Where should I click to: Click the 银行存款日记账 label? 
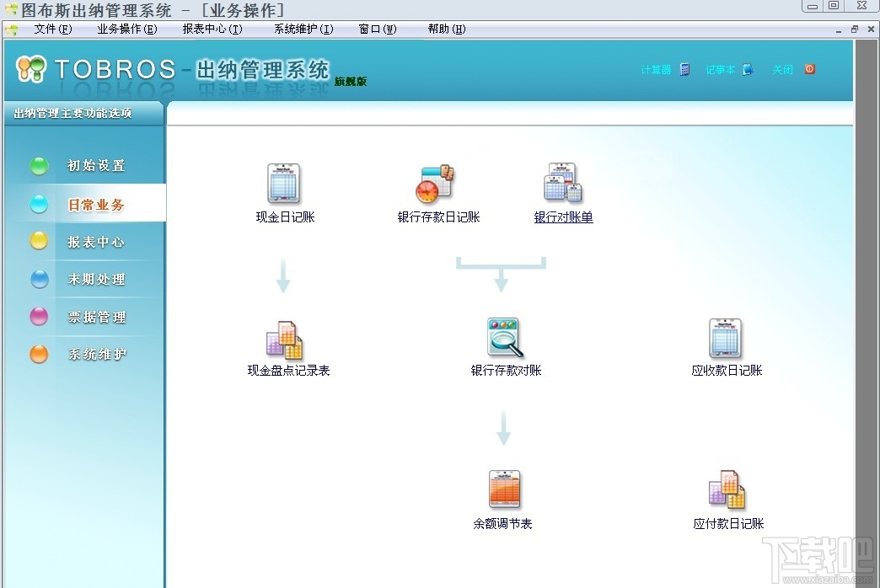438,217
